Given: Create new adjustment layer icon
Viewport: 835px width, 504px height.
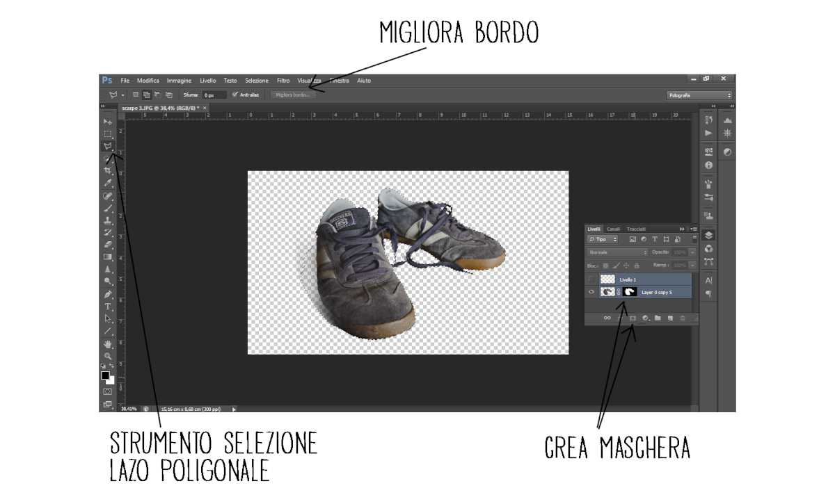Looking at the screenshot, I should (646, 318).
